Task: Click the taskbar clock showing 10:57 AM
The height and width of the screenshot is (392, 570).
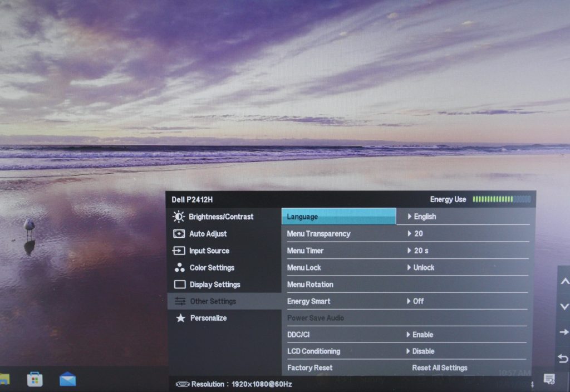Action: pyautogui.click(x=514, y=373)
